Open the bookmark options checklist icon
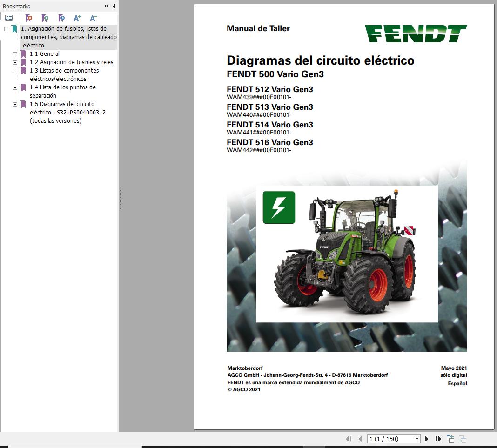 [9, 19]
